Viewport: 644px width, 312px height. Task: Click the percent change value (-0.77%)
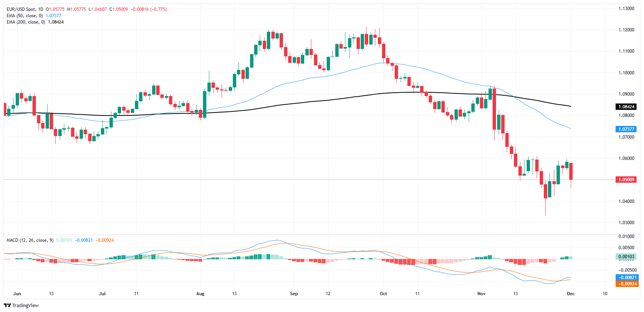pyautogui.click(x=158, y=9)
